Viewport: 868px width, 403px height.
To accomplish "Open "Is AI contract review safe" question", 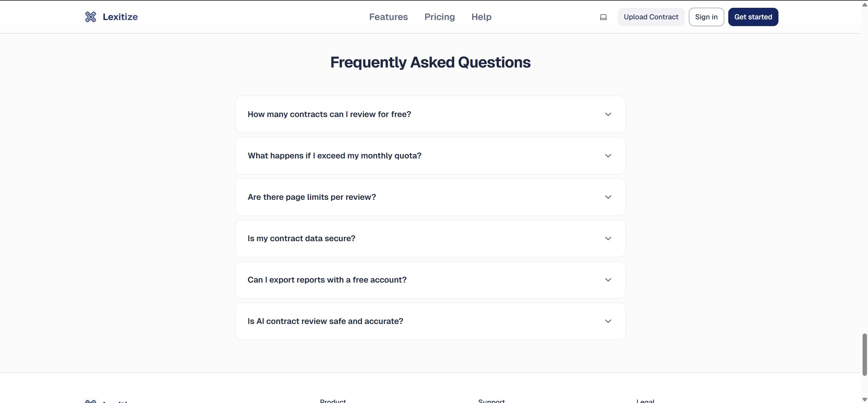I will (x=325, y=321).
